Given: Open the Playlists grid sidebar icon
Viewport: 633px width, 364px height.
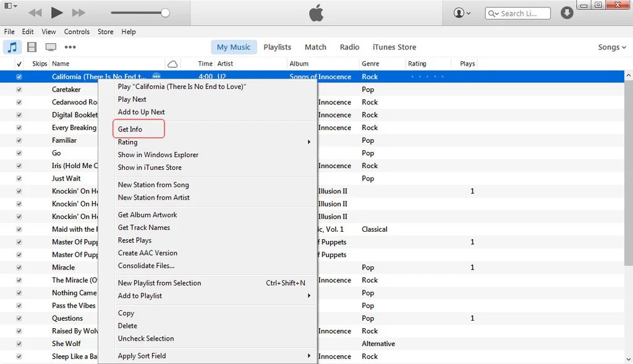Looking at the screenshot, I should pos(31,46).
